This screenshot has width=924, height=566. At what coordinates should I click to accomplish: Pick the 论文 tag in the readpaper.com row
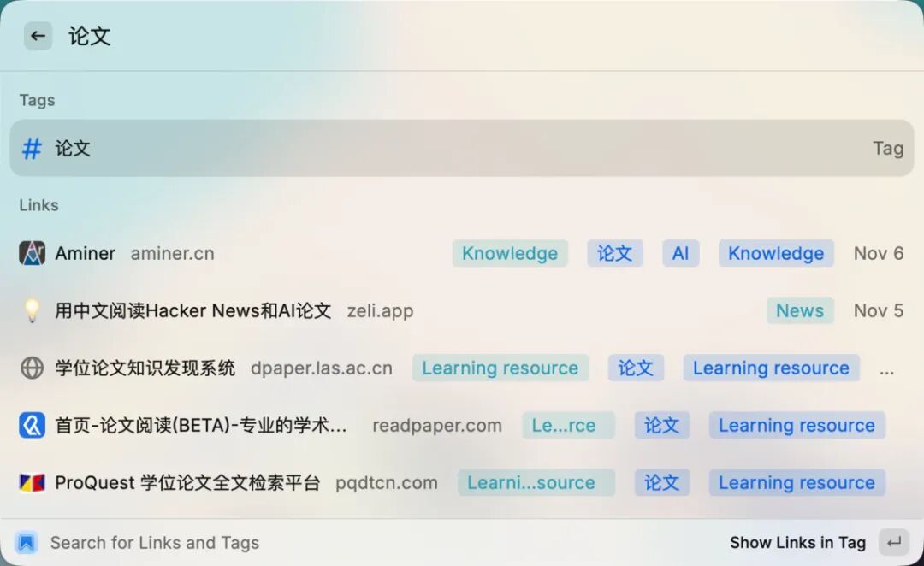(661, 425)
